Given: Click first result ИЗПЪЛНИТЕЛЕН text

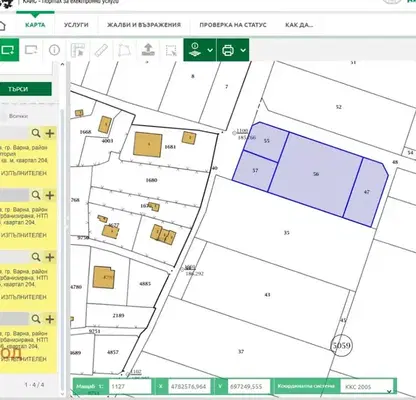Looking at the screenshot, I should tap(24, 173).
